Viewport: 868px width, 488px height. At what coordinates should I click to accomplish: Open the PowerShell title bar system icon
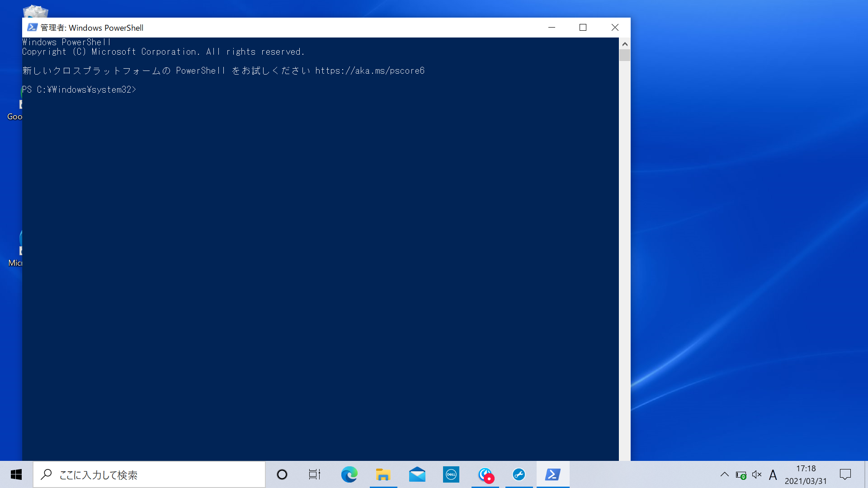click(32, 28)
